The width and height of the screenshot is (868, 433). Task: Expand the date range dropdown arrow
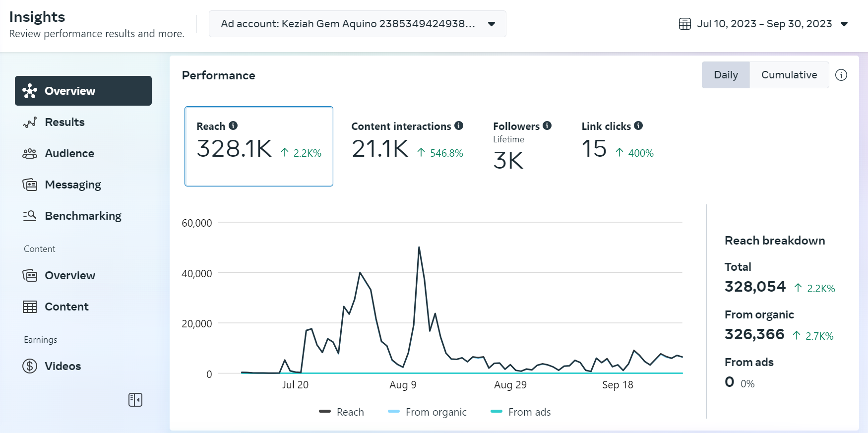click(x=844, y=24)
